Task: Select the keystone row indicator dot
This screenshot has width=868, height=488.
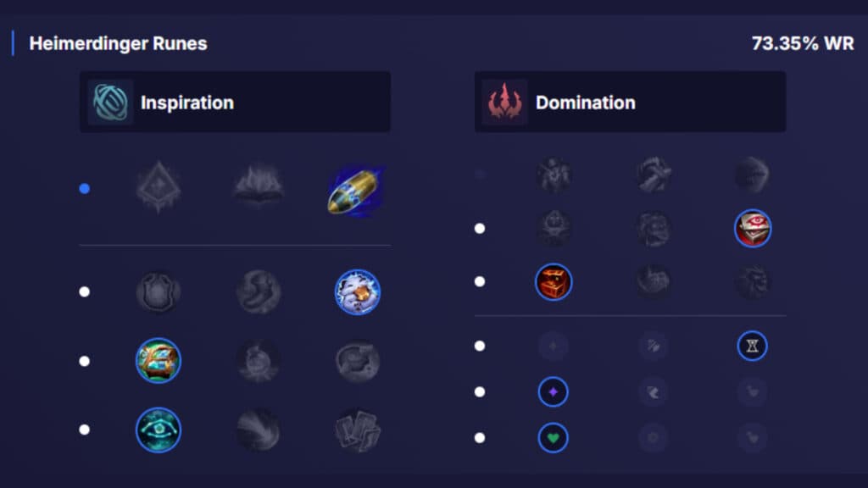Action: (x=84, y=188)
